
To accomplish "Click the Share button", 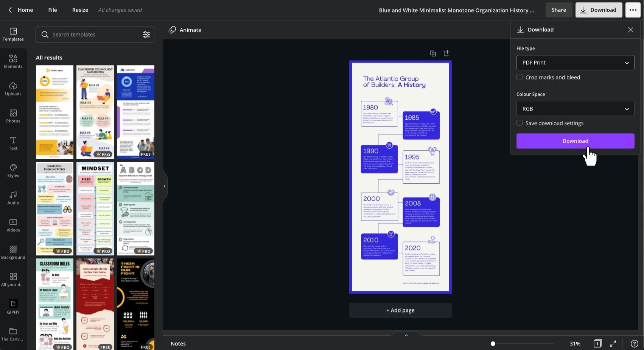I will [558, 10].
